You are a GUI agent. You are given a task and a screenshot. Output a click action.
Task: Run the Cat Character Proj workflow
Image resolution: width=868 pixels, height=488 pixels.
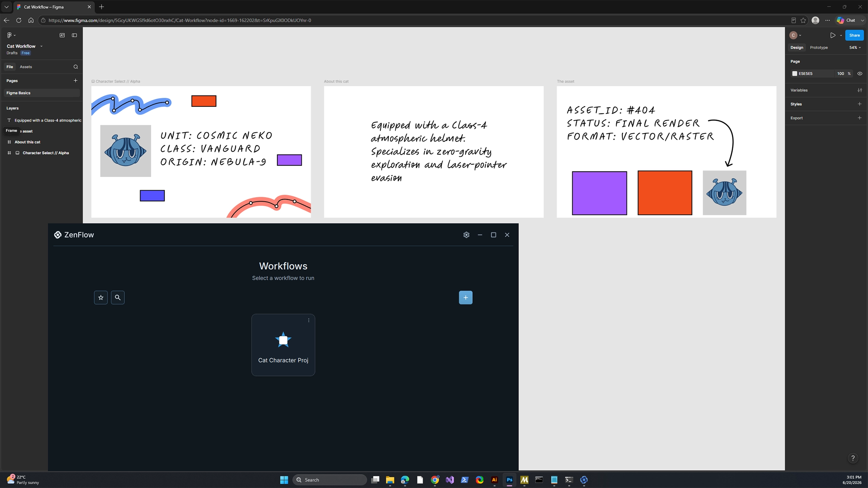click(x=283, y=345)
